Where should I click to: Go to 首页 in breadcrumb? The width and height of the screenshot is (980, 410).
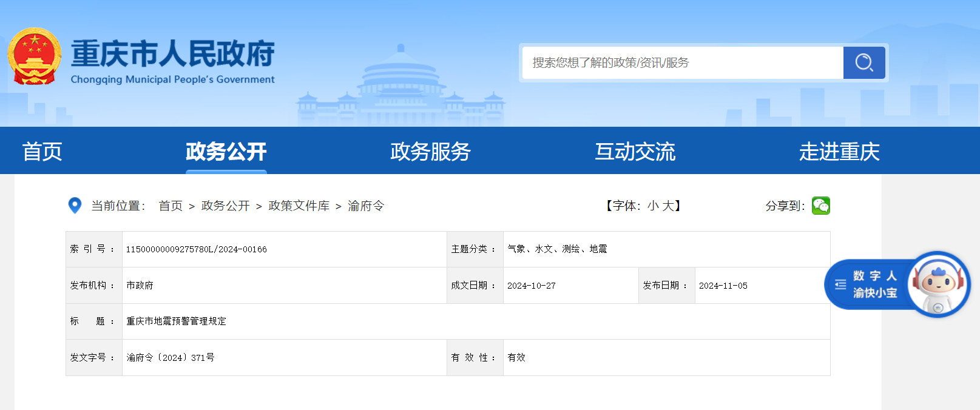171,206
